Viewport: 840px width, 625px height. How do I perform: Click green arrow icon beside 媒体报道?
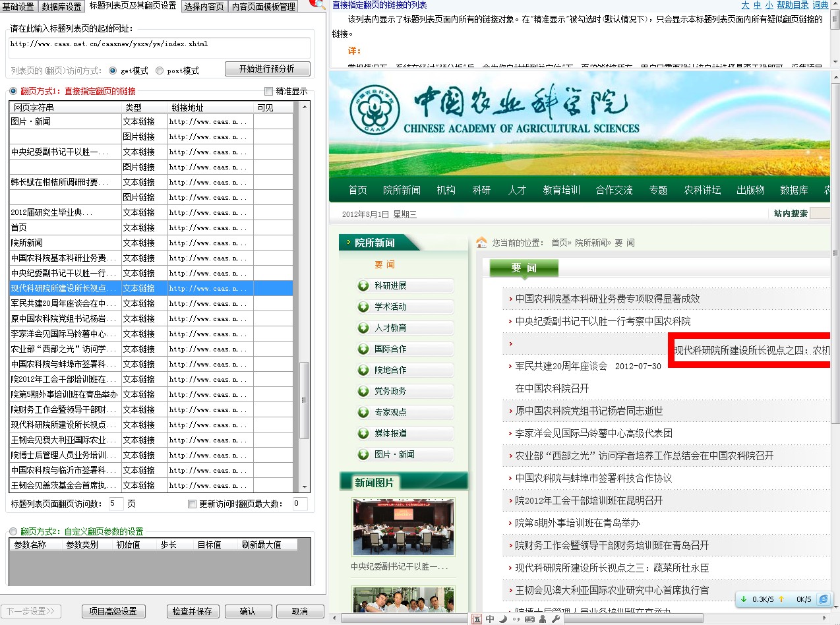pyautogui.click(x=363, y=433)
